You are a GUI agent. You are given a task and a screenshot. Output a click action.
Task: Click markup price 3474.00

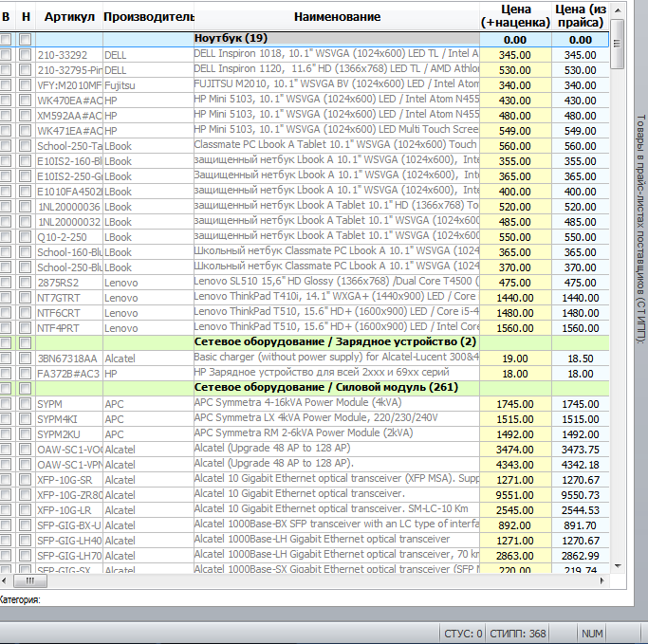click(515, 450)
